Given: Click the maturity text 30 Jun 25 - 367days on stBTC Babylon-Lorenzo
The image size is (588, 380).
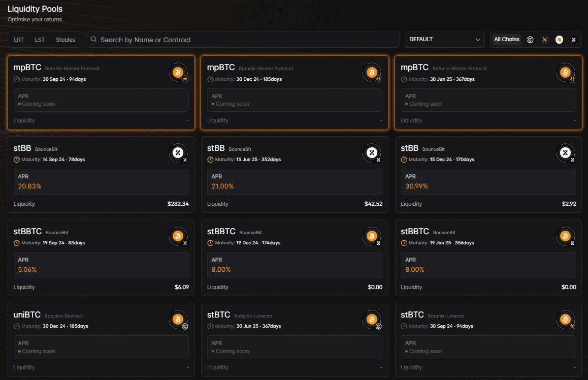Looking at the screenshot, I should pos(258,326).
